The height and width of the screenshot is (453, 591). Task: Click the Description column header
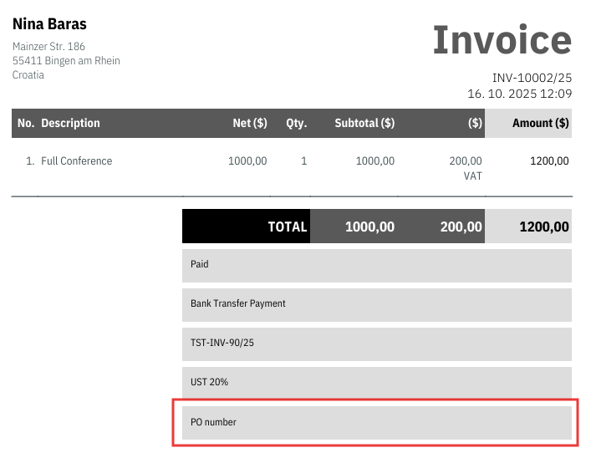tap(70, 123)
